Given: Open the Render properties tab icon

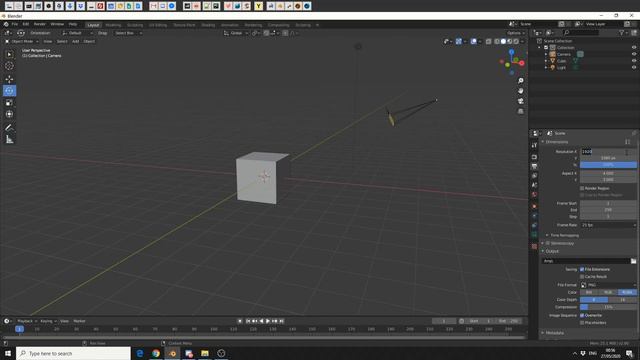Looking at the screenshot, I should click(534, 157).
